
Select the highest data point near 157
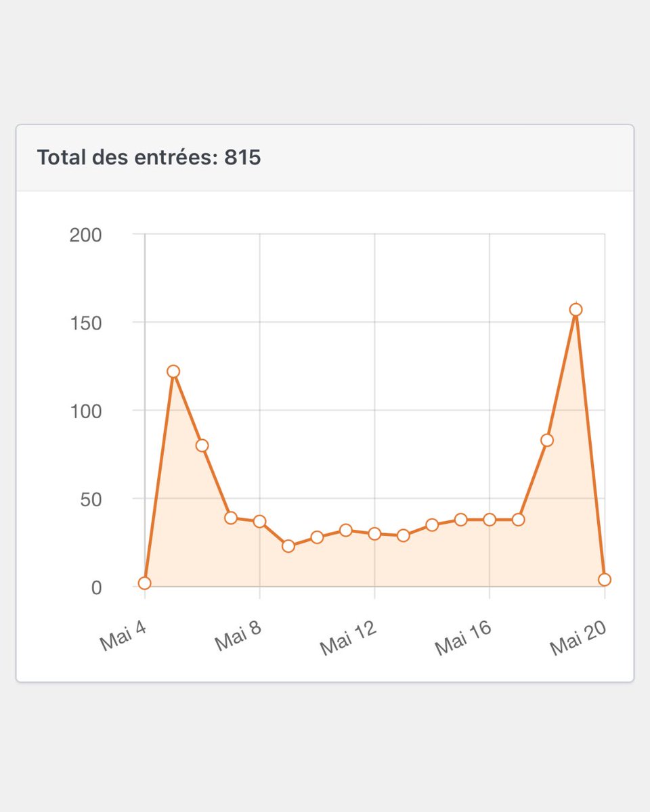point(576,309)
